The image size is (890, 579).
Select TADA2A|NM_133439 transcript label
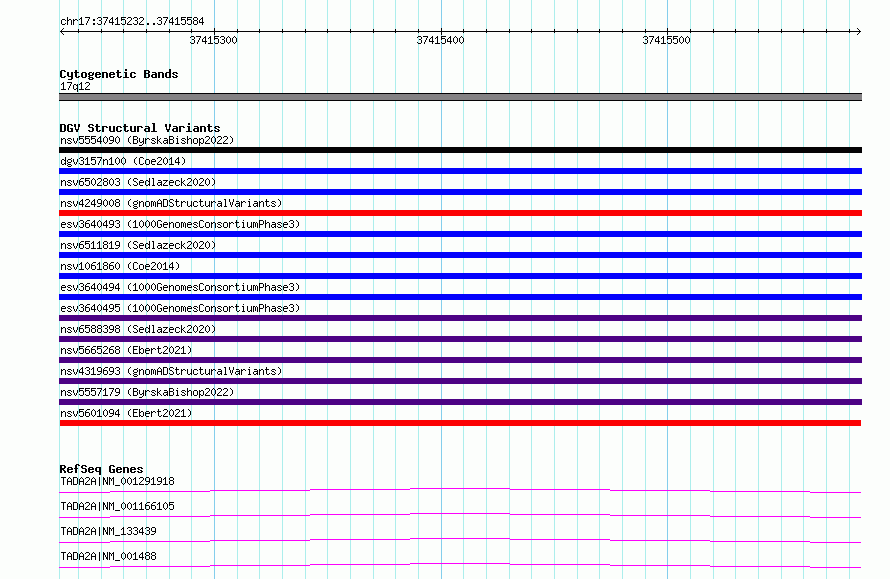point(108,531)
